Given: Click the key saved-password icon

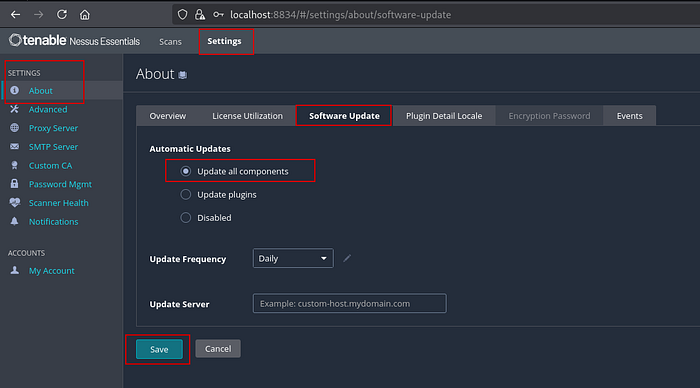Looking at the screenshot, I should click(218, 15).
